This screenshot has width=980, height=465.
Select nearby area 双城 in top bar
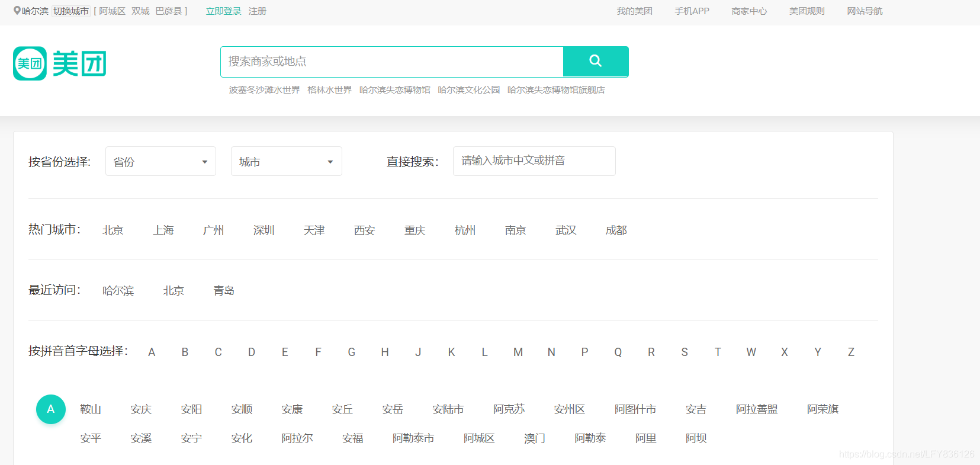(140, 11)
